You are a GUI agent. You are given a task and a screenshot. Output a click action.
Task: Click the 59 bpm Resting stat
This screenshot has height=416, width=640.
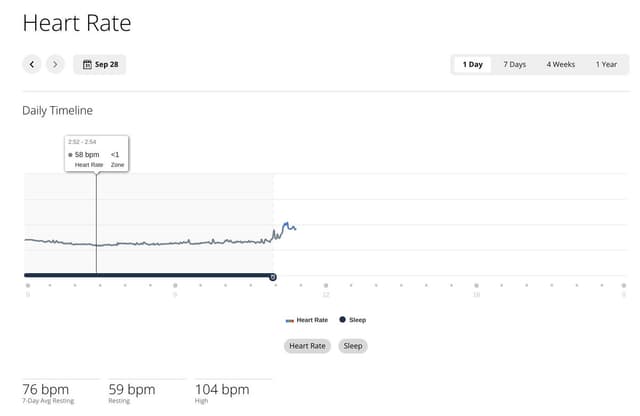tap(131, 391)
